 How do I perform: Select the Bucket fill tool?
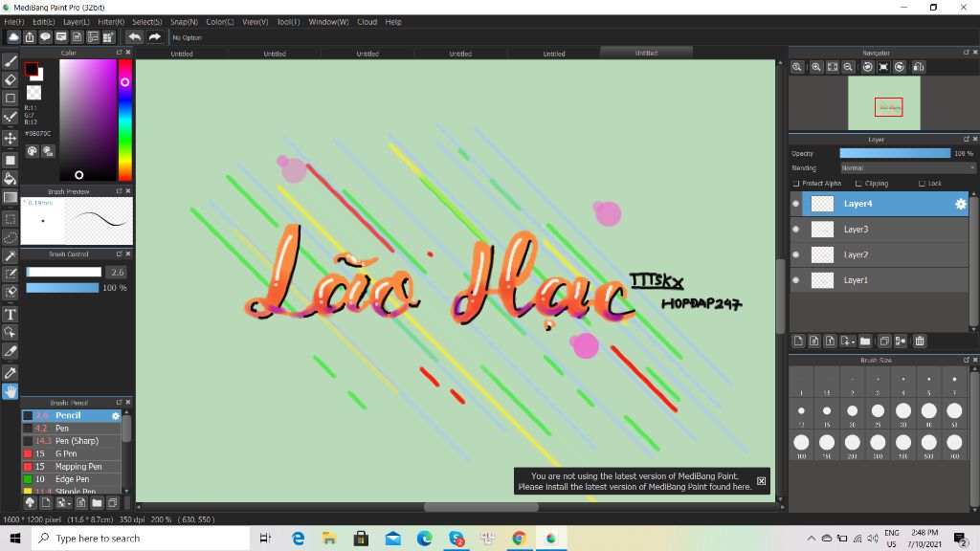point(10,179)
